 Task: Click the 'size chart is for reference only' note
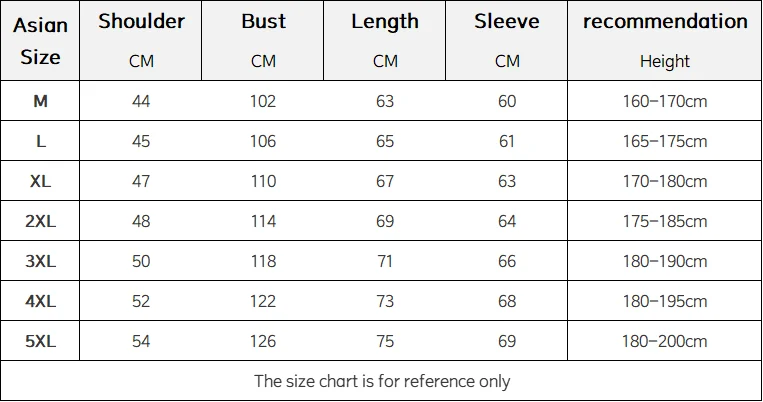coord(381,381)
